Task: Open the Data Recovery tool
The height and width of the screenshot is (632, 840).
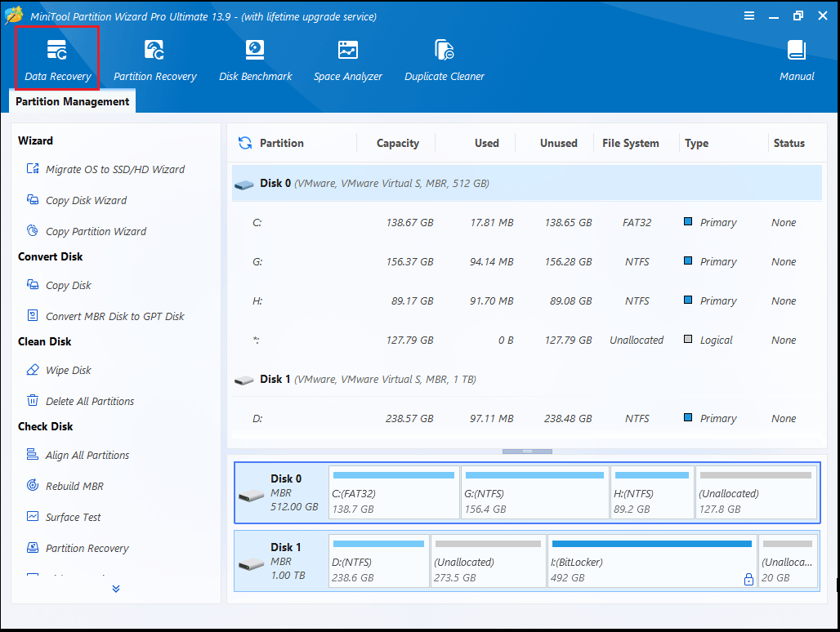Action: (57, 58)
